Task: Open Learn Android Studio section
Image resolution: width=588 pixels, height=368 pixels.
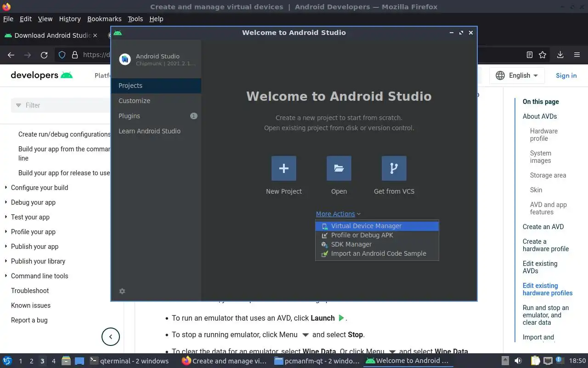Action: [x=156, y=131]
